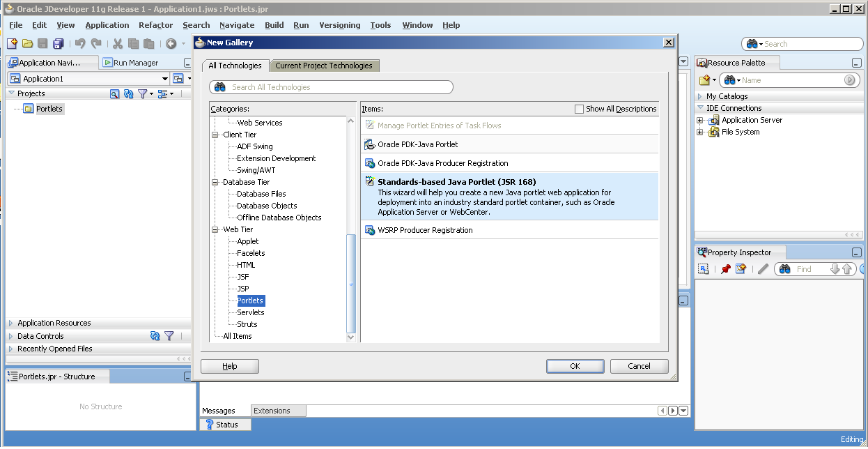Click the Status help icon at bottom
This screenshot has width=868, height=449.
208,425
